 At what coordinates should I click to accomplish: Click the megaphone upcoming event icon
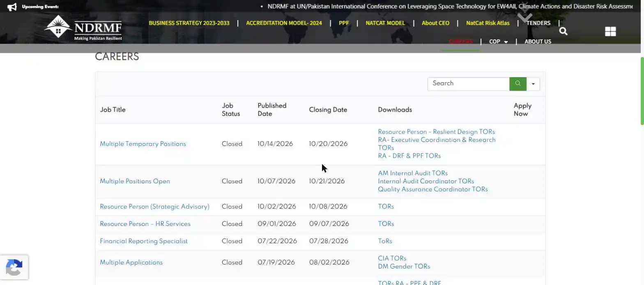tap(12, 7)
